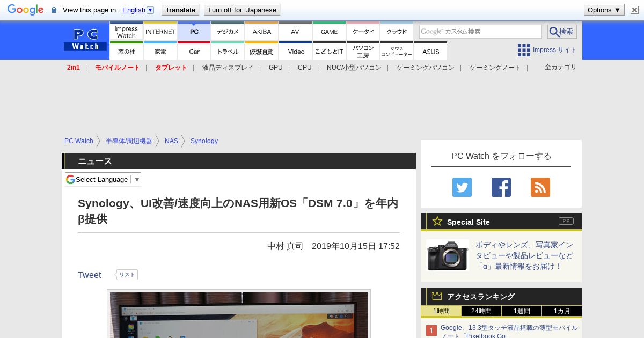Open the タブレット category link
644x338 pixels.
pos(171,68)
